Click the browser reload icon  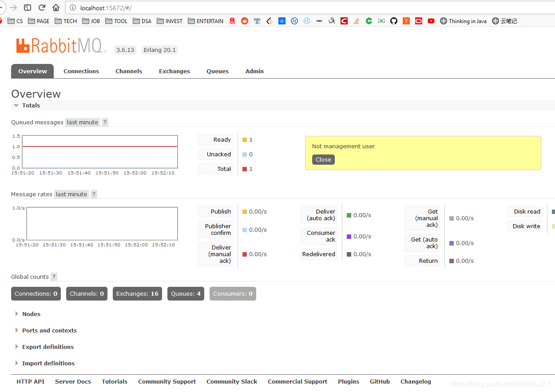42,8
